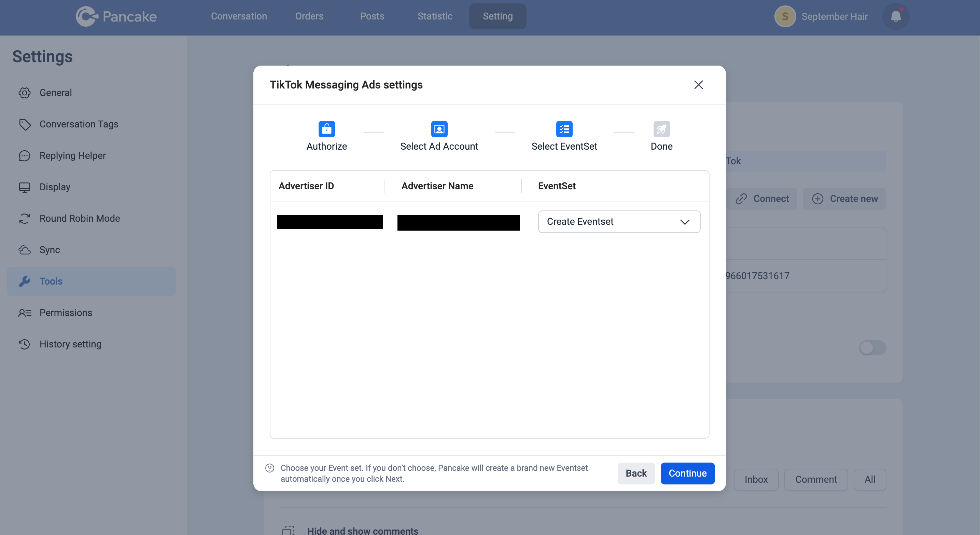Click the Select Ad Account step label
980x535 pixels.
pyautogui.click(x=439, y=147)
